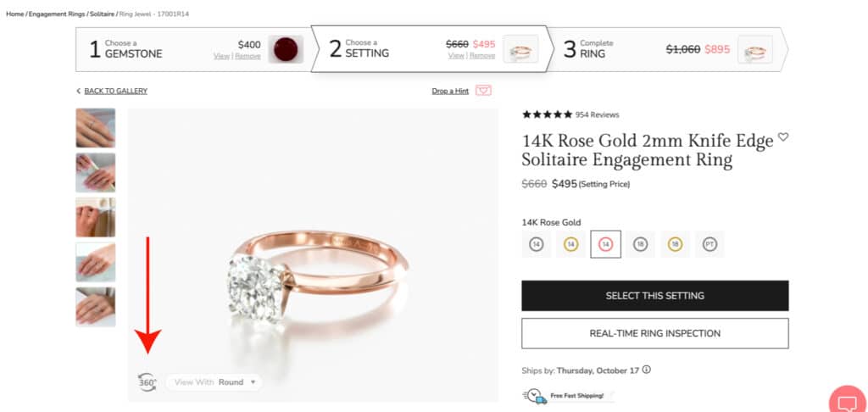Image resolution: width=868 pixels, height=412 pixels.
Task: Click the shipping info circle icon
Action: 647,370
